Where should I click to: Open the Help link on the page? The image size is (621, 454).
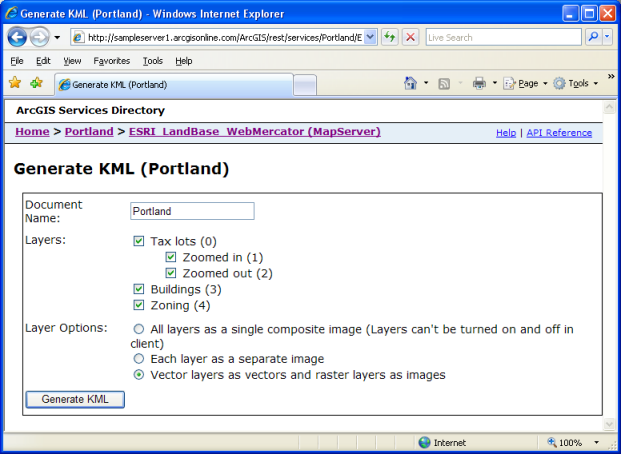click(x=506, y=133)
